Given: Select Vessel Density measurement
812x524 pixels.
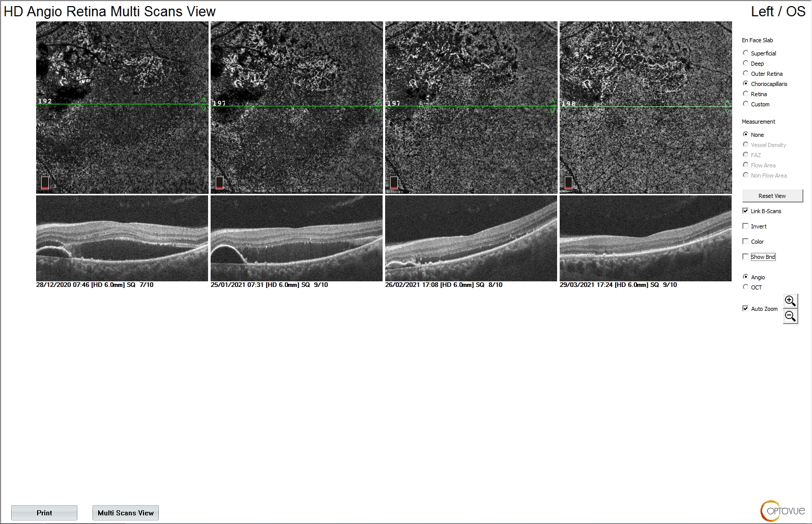Looking at the screenshot, I should coord(746,144).
